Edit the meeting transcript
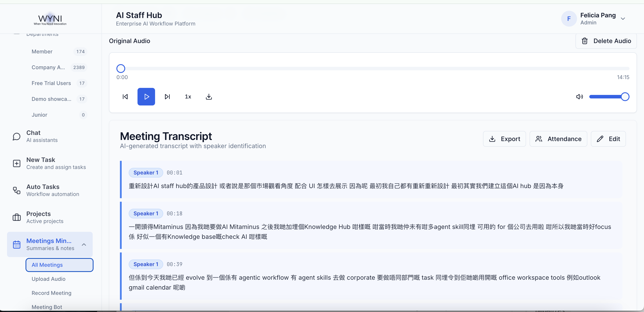Screen dimensions: 644x312 (x=608, y=139)
